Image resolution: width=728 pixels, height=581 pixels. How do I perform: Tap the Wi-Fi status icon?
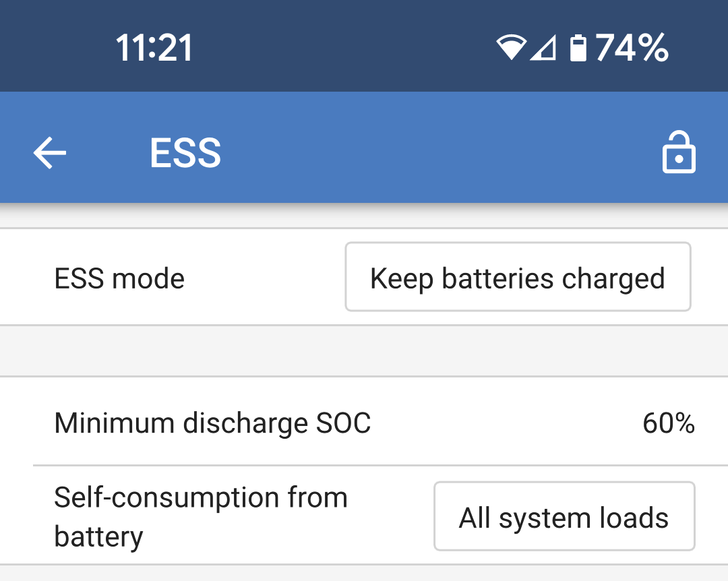point(510,49)
